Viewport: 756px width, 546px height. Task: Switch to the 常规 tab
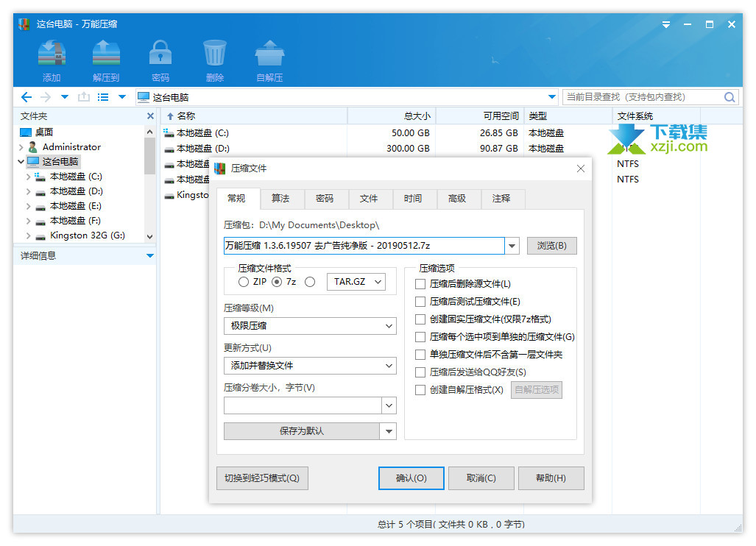pyautogui.click(x=236, y=199)
